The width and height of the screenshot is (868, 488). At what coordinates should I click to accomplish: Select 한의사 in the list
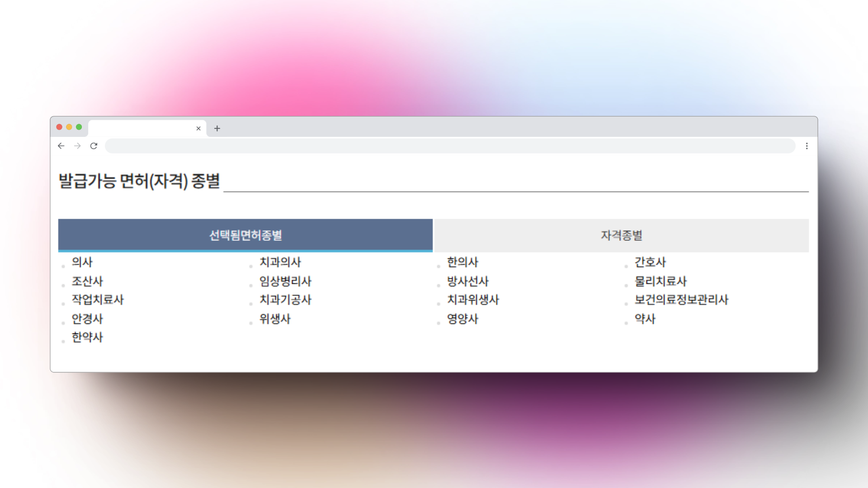coord(462,262)
